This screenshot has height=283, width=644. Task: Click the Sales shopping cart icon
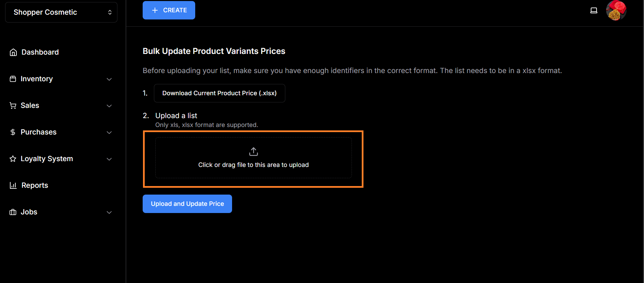(x=13, y=105)
